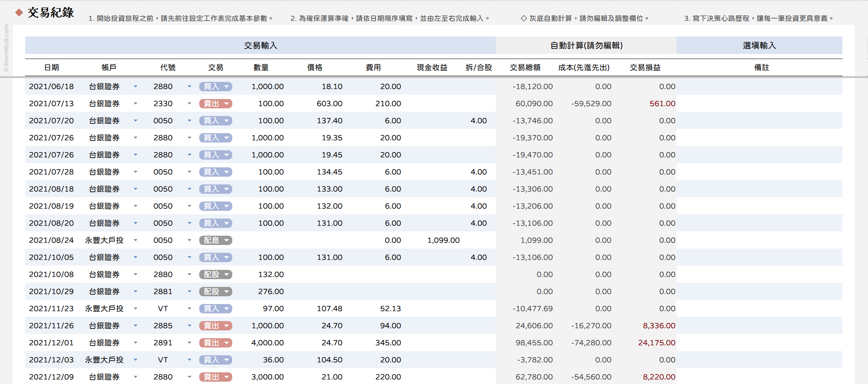Select the 選填輸入 section header
This screenshot has height=384, width=868.
pos(759,45)
